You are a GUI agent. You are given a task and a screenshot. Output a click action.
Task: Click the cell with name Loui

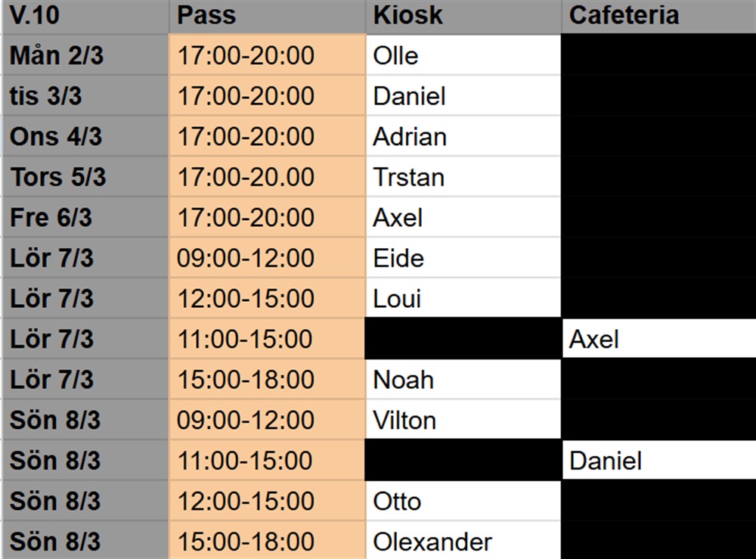(463, 299)
